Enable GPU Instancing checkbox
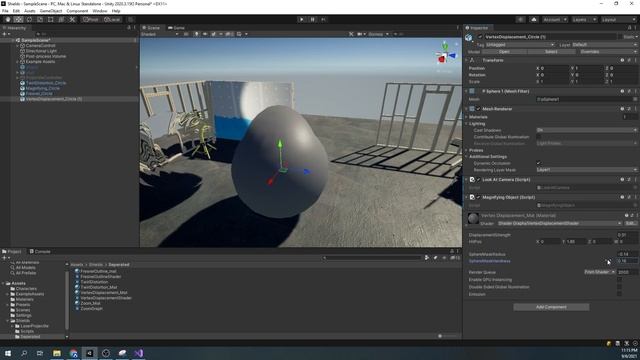Viewport: 640px width, 360px height. click(x=620, y=280)
